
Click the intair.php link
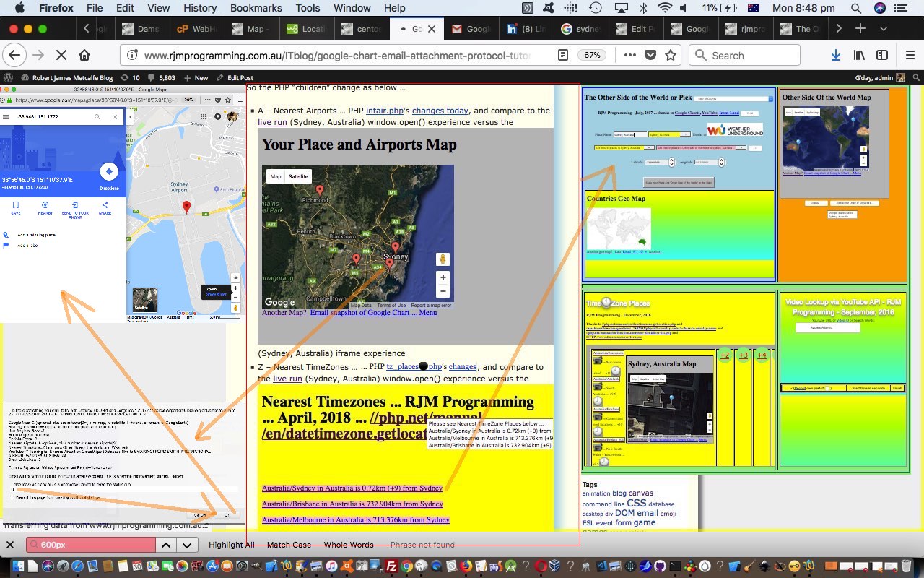tap(384, 111)
